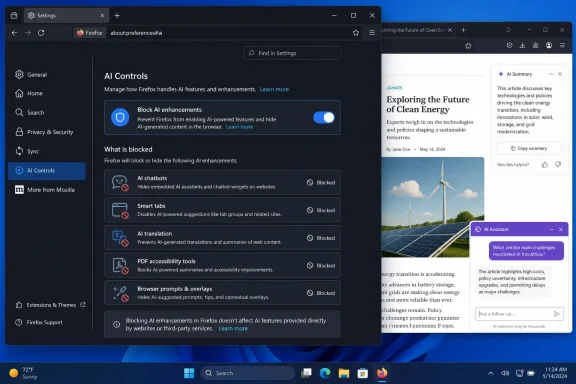Click Learn more in Block AI enhancements card

(240, 127)
